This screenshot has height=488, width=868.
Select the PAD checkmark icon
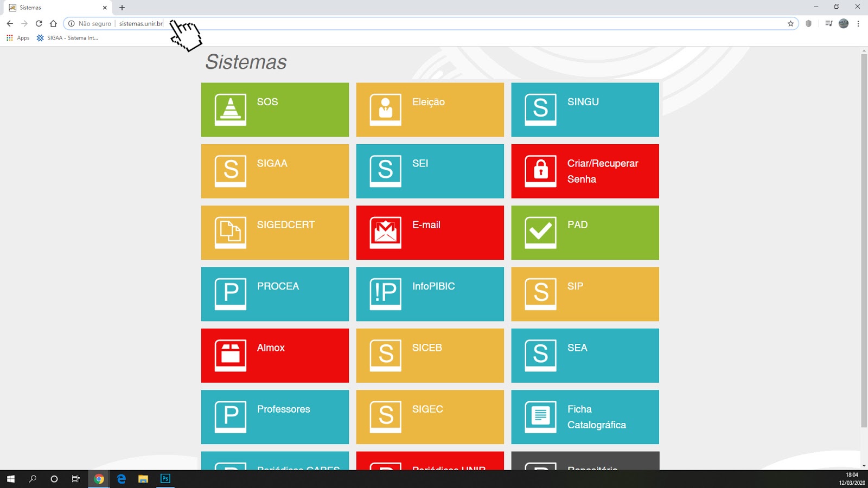541,233
